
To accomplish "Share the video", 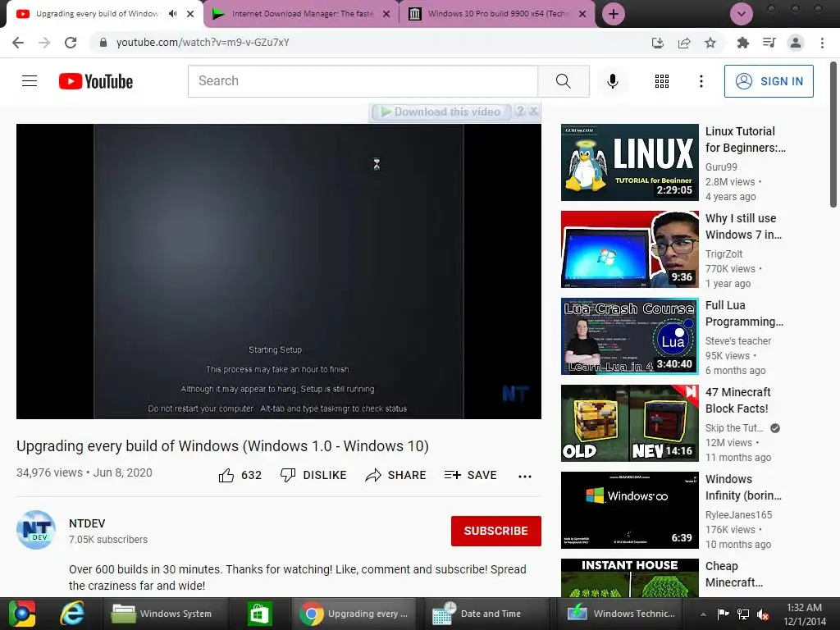I will click(x=395, y=475).
